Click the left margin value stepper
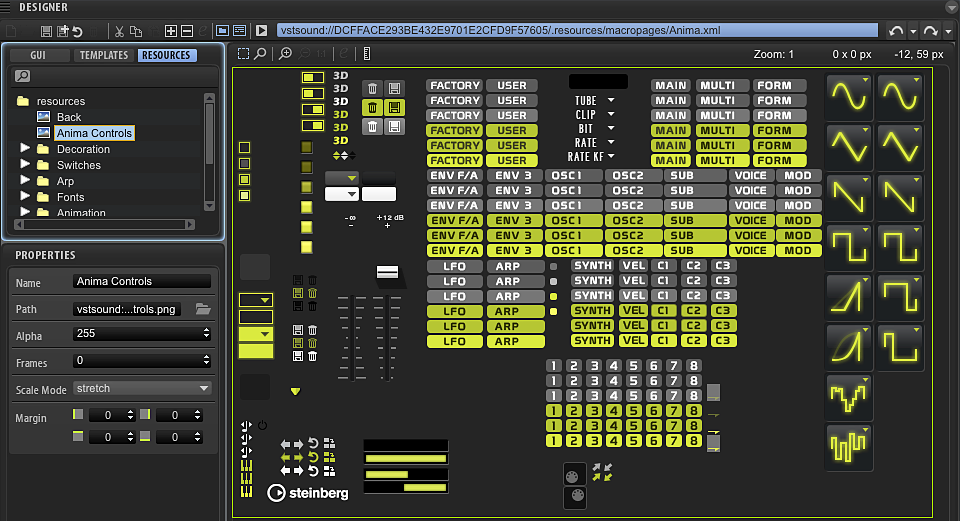This screenshot has width=960, height=521. pos(130,415)
